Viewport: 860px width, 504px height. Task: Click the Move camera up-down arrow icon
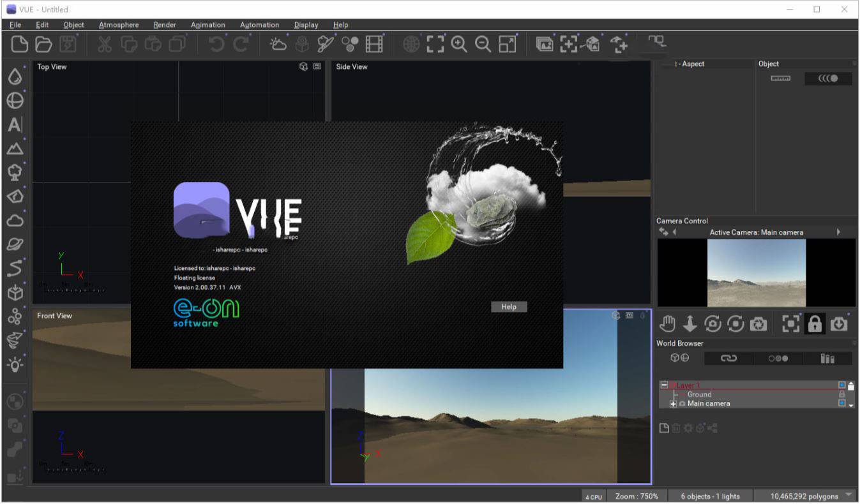[x=690, y=324]
